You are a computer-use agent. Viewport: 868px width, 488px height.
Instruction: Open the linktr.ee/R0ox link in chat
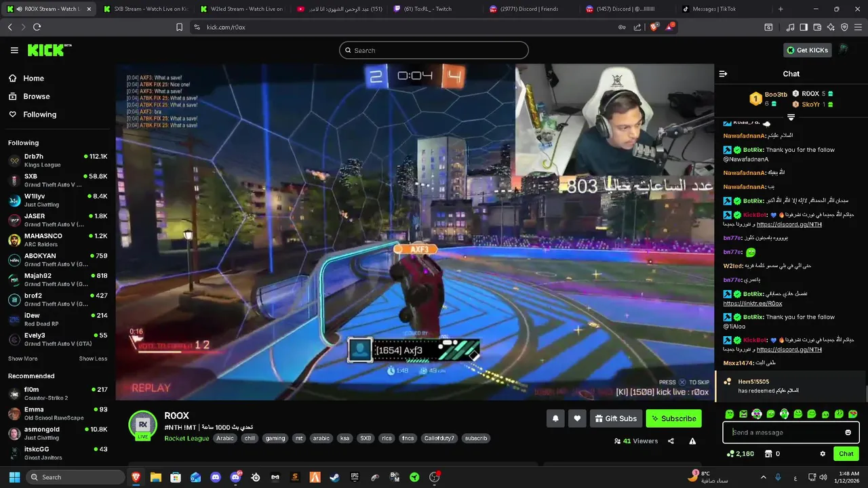pos(752,304)
